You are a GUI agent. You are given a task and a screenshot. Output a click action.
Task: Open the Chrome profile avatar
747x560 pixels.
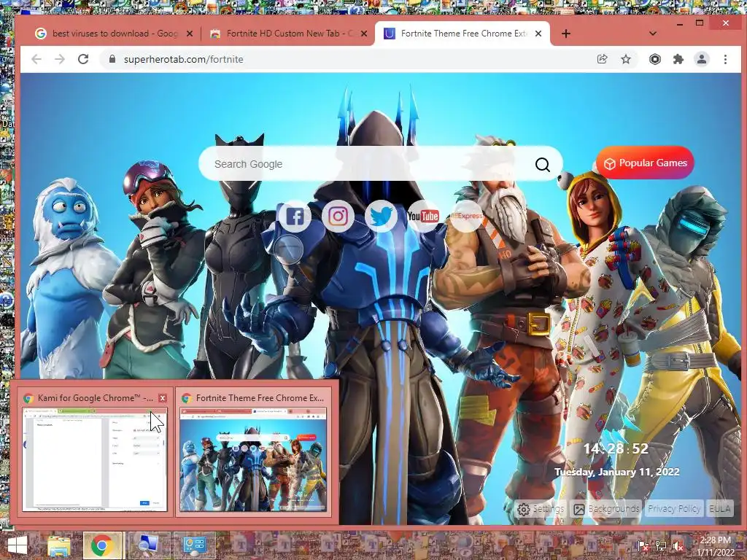(x=702, y=59)
